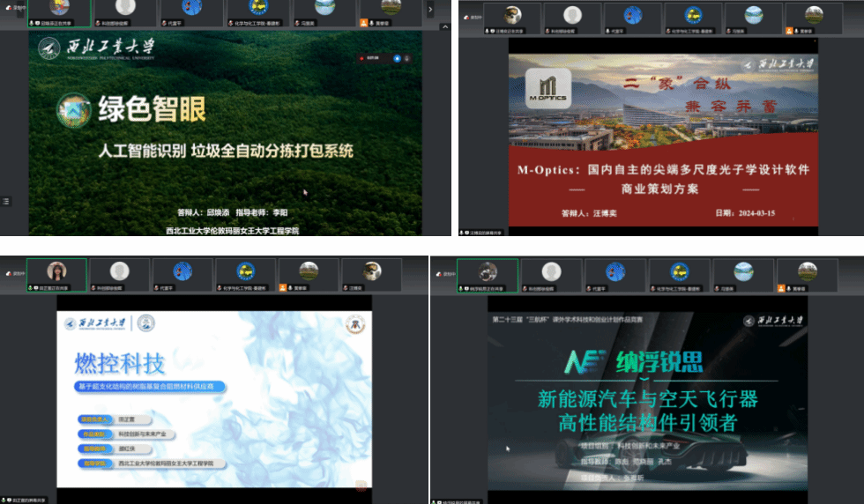Select the green-bordered presenter tile in 燃控科技 meeting

[56, 274]
